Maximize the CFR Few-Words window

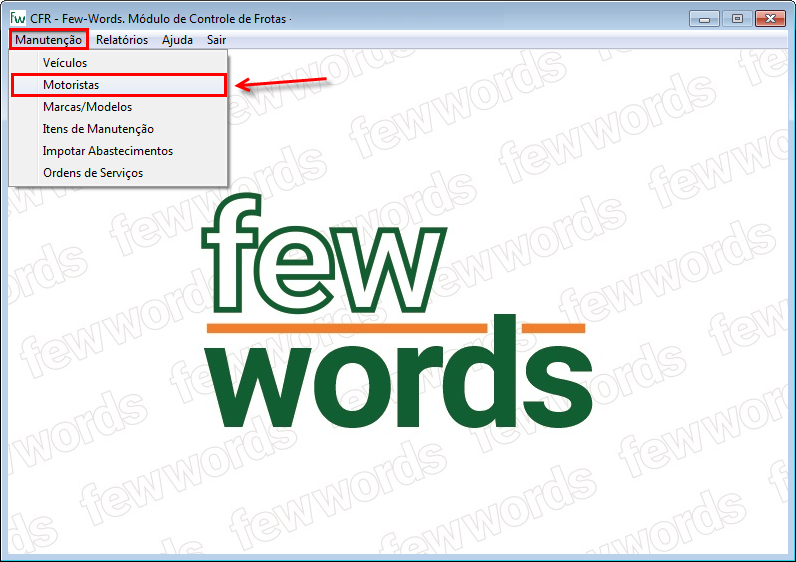737,19
